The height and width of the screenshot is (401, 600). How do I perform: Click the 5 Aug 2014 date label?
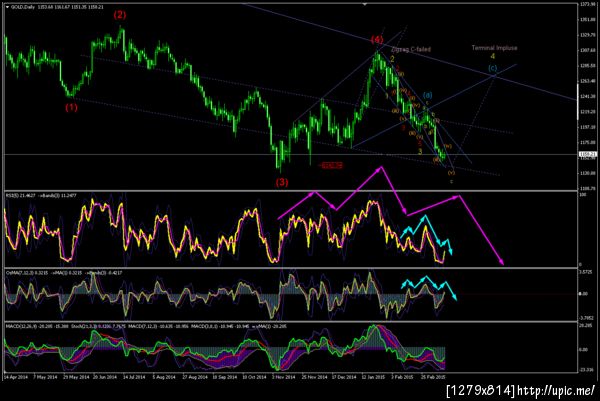pos(164,377)
